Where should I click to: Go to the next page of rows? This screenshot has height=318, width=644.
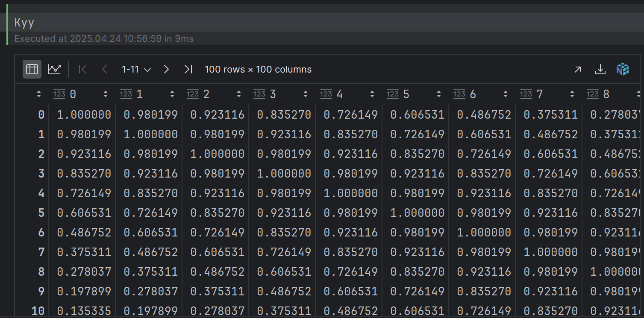pos(167,69)
